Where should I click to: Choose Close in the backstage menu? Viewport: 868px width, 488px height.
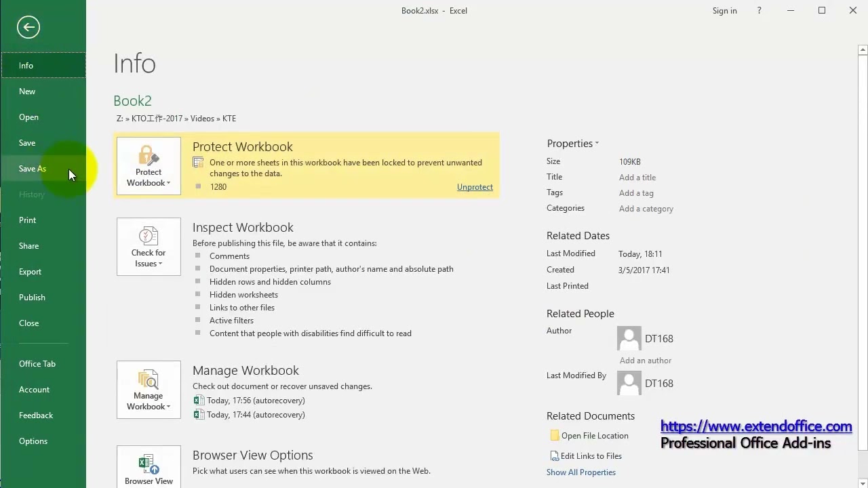(43, 323)
